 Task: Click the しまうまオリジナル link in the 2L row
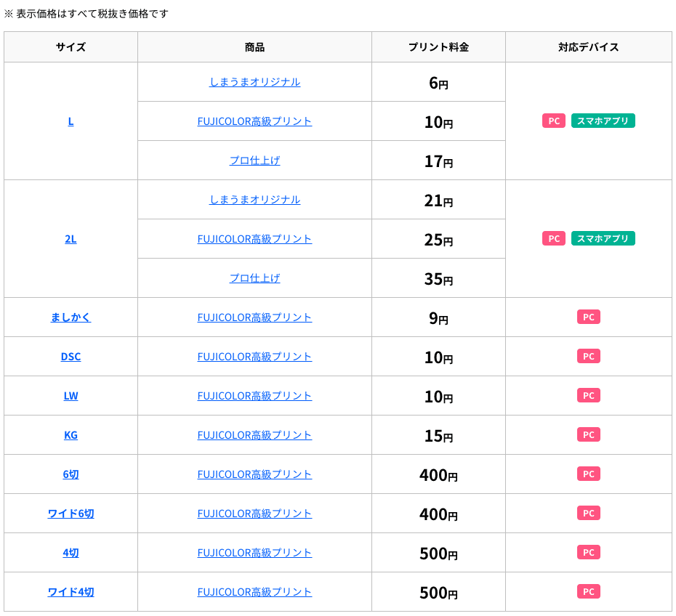pos(254,199)
